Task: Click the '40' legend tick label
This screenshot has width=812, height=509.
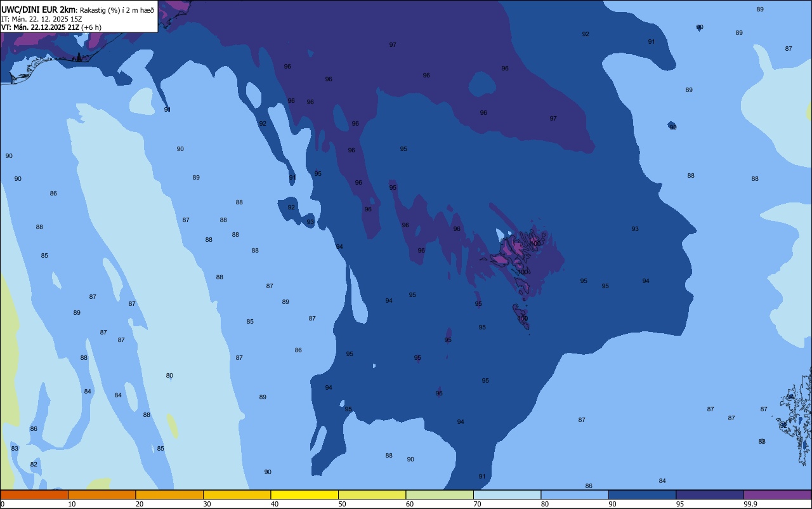Action: point(275,504)
